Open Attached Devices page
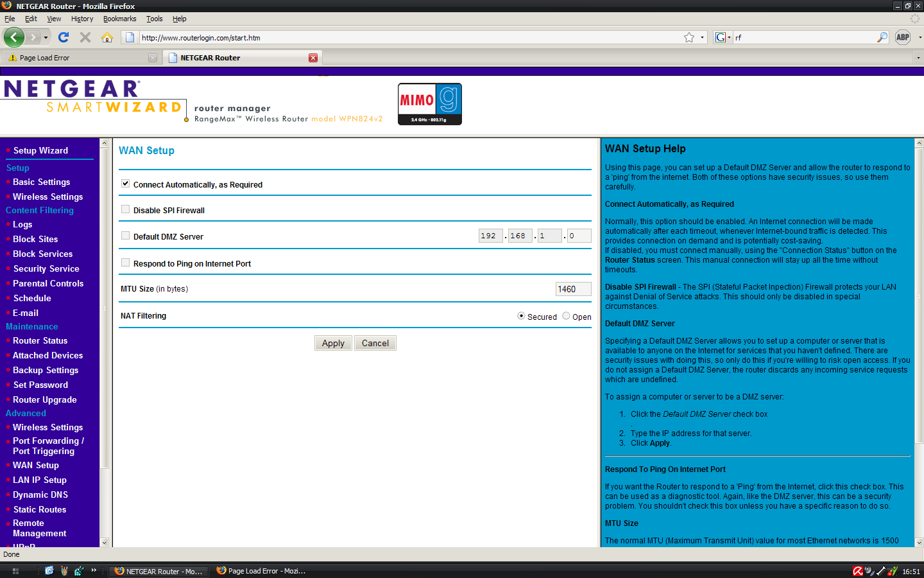Screen dimensions: 924x578 pos(48,355)
